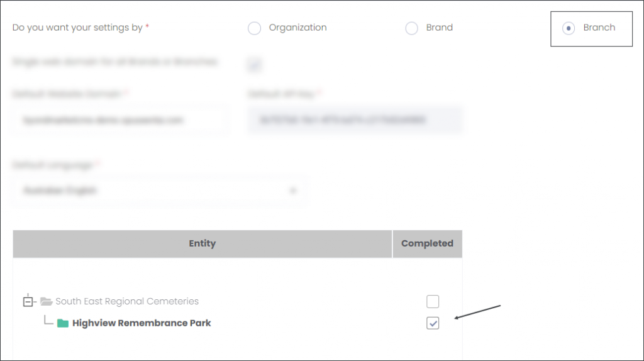Click the Completed column header
The height and width of the screenshot is (361, 644).
click(427, 243)
